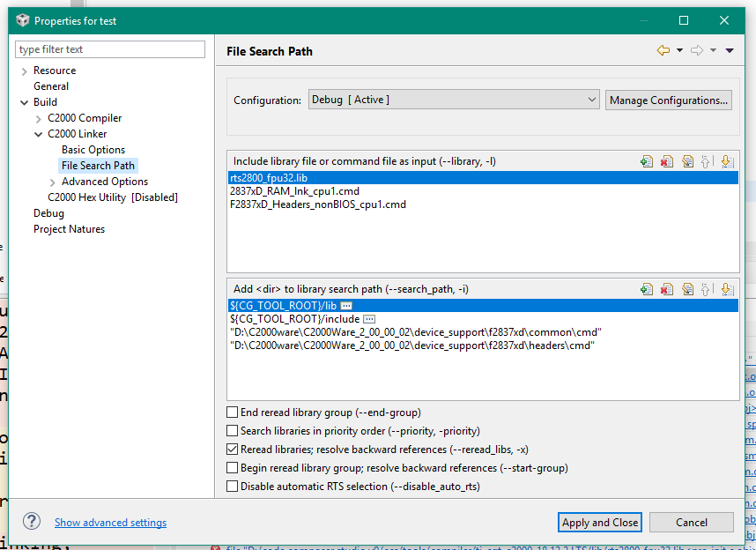
Task: Click Add icon in library search path list
Action: click(647, 288)
